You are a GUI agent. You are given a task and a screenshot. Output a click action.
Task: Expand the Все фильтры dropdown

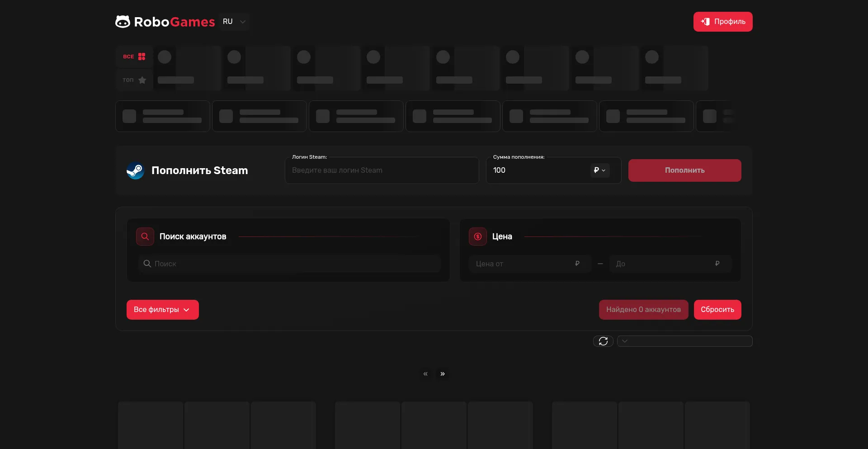click(x=162, y=310)
